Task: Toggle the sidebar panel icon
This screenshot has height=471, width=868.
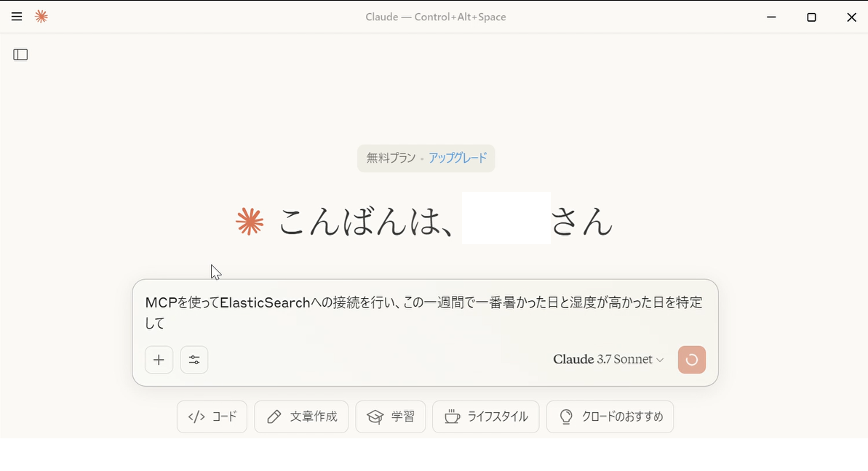Action: (20, 55)
